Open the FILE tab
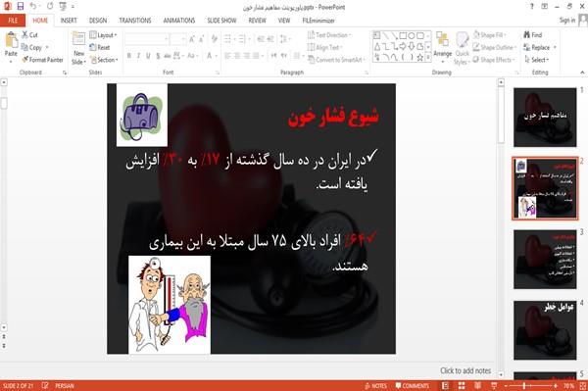Screen dimensions: 588x391 click(x=13, y=21)
